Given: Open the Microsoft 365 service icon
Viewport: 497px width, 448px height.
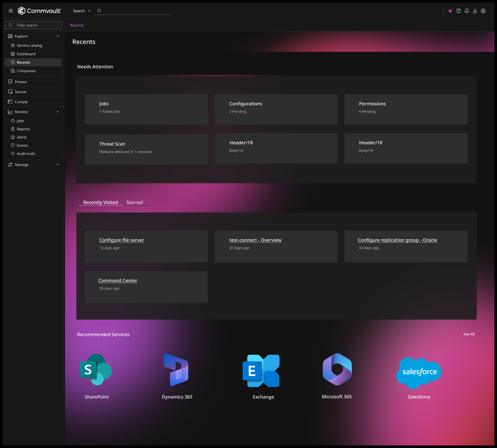Looking at the screenshot, I should coord(337,369).
